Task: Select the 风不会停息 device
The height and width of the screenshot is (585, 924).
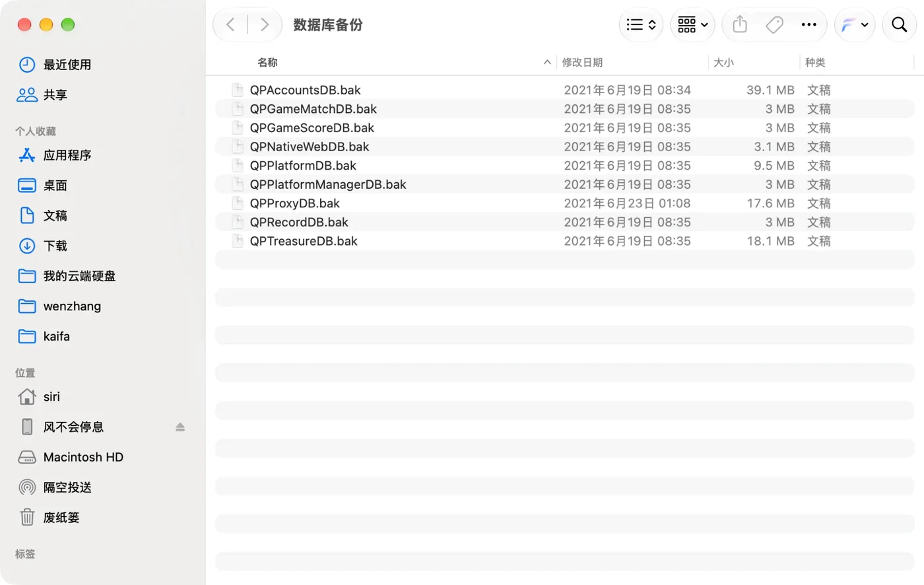Action: coord(73,427)
